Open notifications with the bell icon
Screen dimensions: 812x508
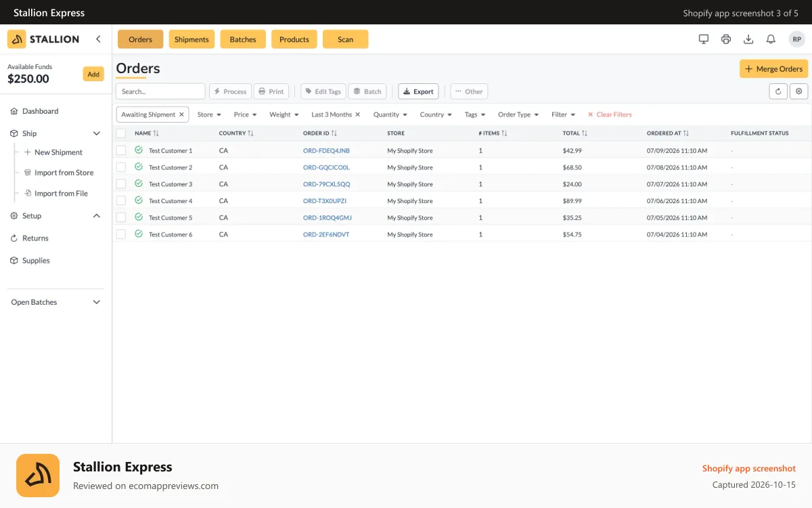[x=771, y=39]
